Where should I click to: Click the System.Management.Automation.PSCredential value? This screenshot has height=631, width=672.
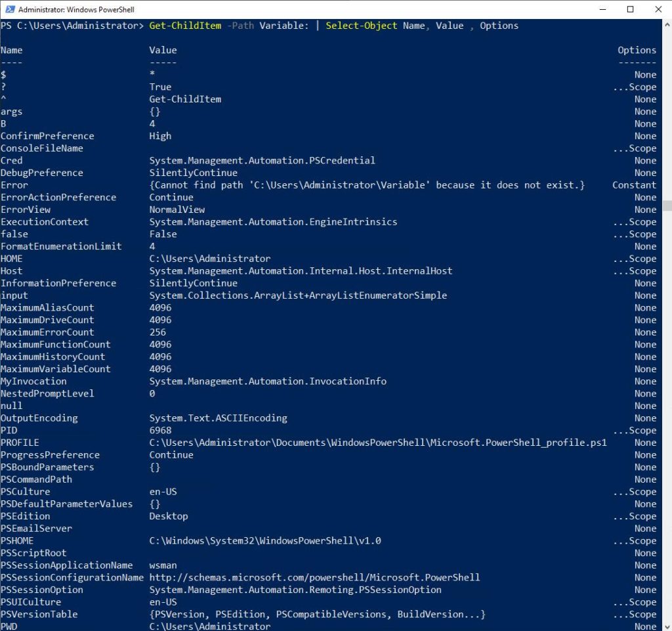point(262,160)
